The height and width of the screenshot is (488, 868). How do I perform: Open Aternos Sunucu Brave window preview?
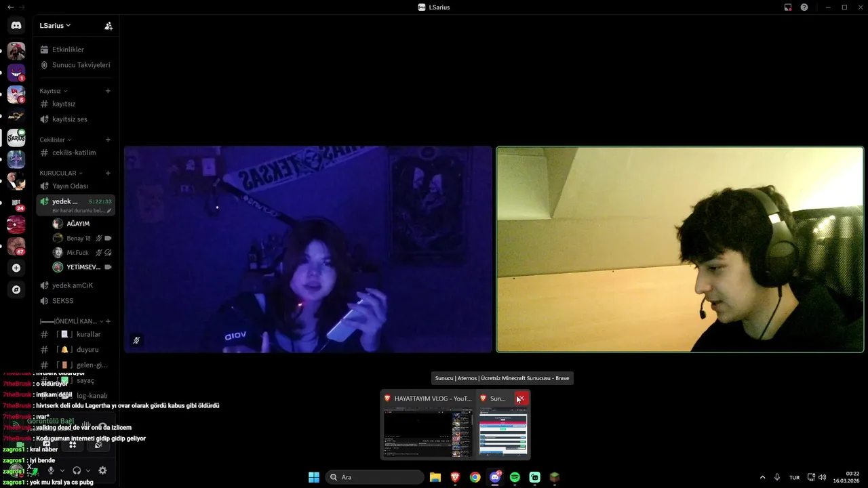point(503,424)
